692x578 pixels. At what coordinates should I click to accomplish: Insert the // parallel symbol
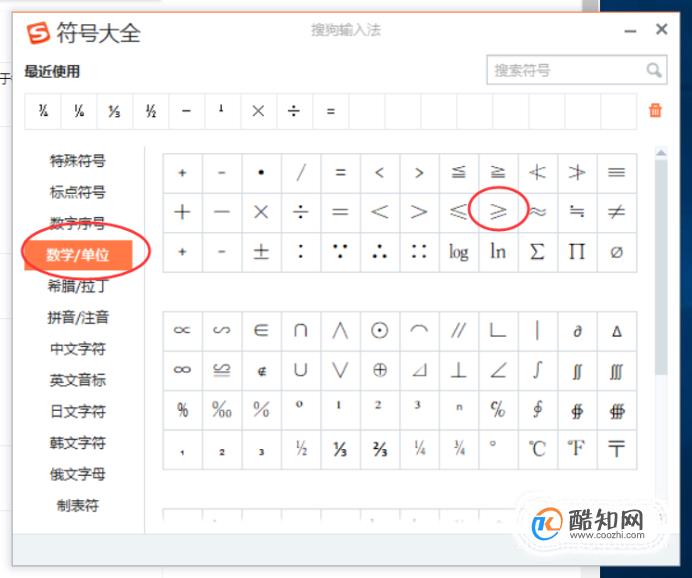tap(459, 330)
